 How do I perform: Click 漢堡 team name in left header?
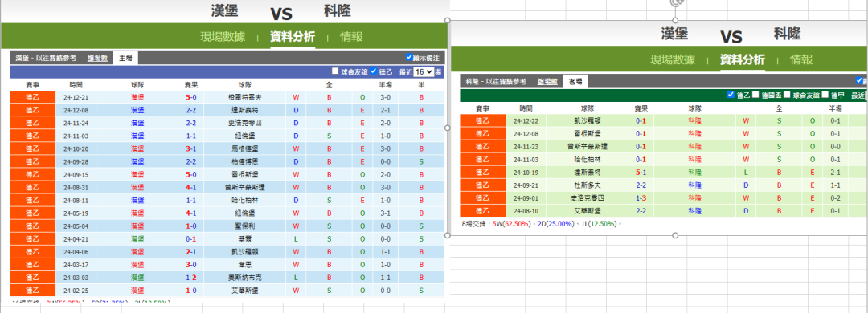click(225, 11)
